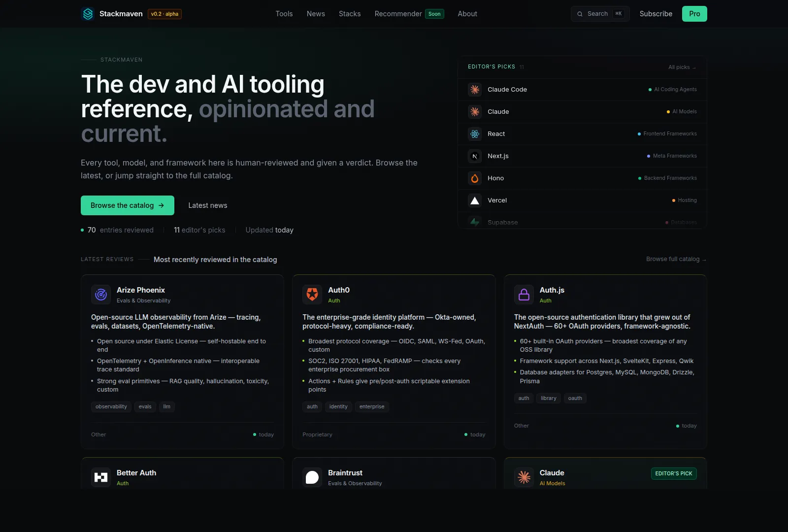Focus the Search field
This screenshot has width=788, height=532.
point(600,14)
